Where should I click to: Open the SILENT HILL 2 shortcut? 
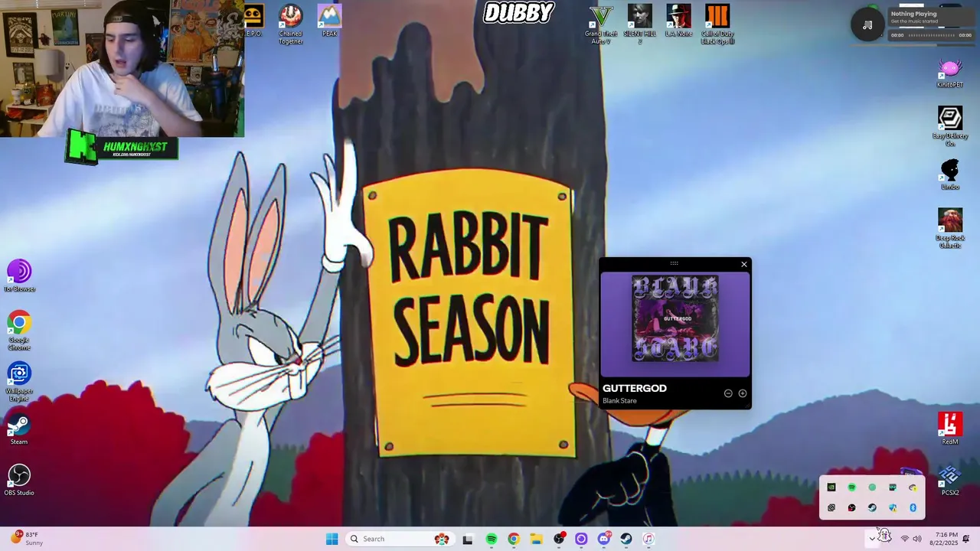(x=640, y=24)
